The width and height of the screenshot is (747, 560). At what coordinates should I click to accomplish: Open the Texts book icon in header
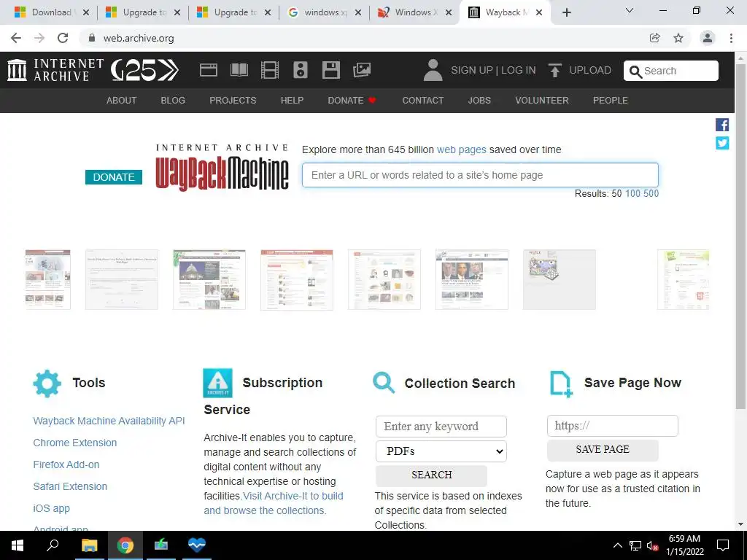point(239,70)
